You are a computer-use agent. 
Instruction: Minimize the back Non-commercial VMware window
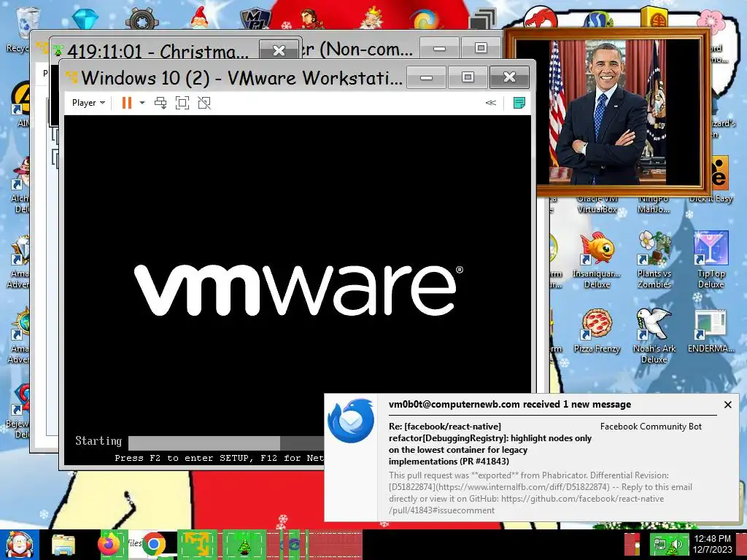439,48
